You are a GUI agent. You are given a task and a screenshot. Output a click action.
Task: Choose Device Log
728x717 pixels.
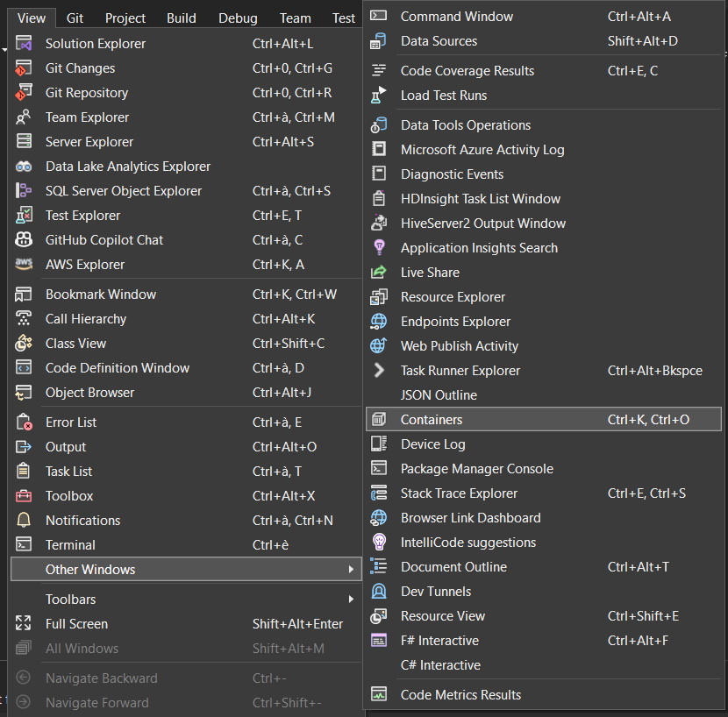click(543, 444)
